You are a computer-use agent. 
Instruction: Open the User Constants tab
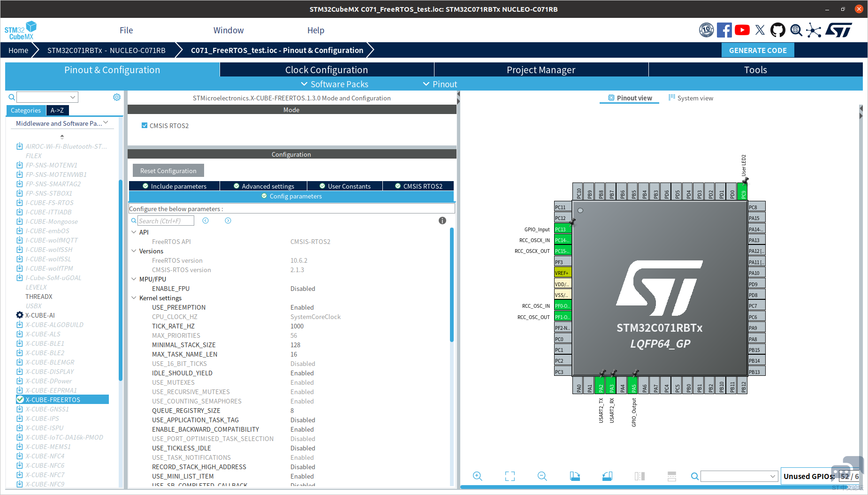pyautogui.click(x=345, y=186)
